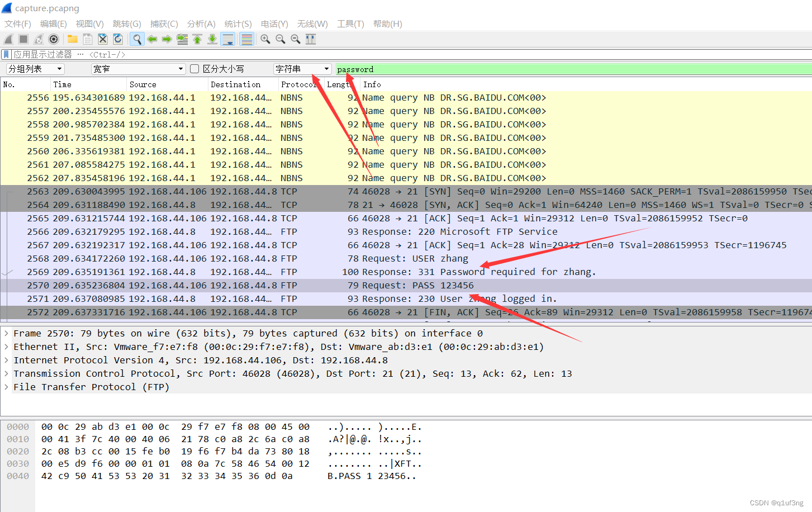812x512 pixels.
Task: Toggle auto scroll during live capture icon
Action: 228,39
